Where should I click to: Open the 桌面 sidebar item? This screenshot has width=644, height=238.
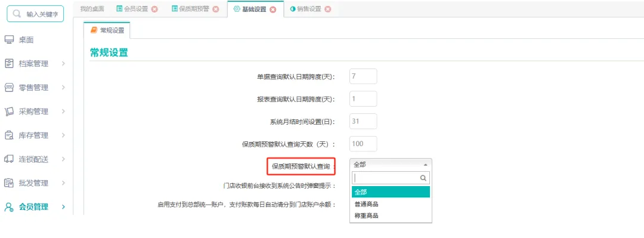[26, 40]
